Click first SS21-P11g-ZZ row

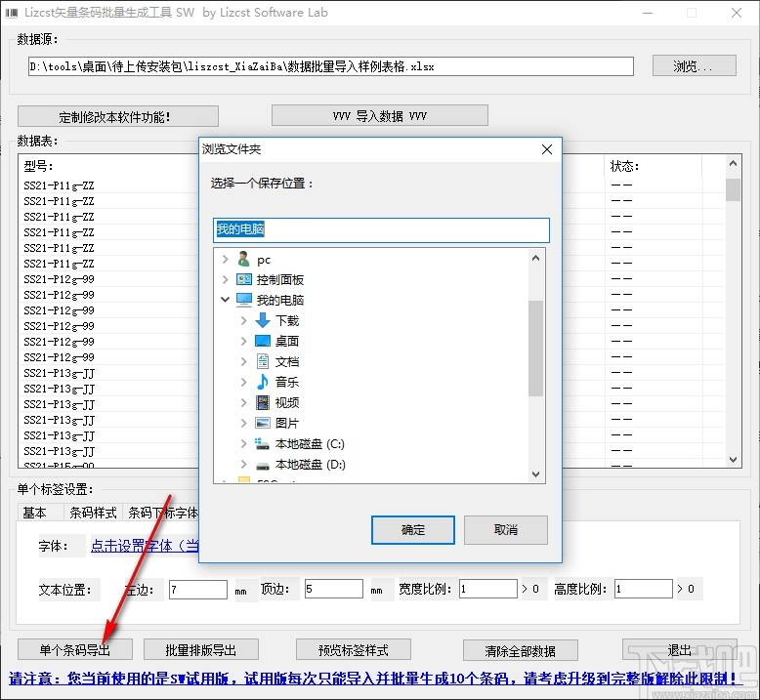pos(60,185)
